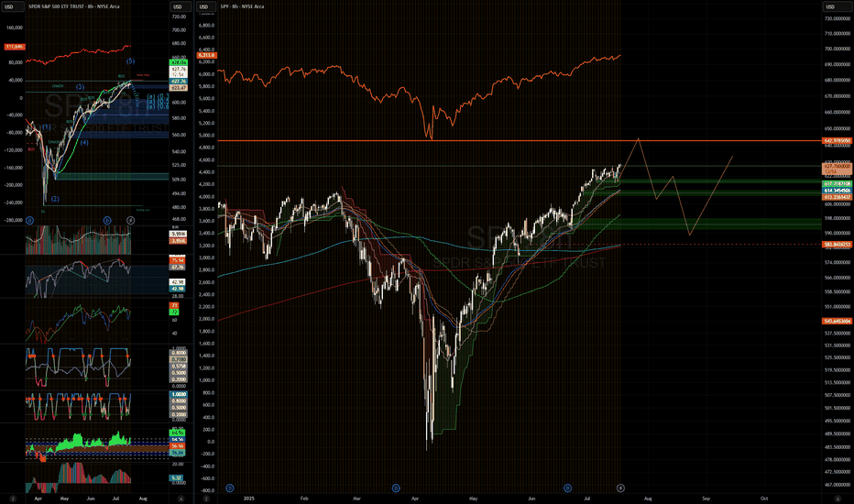854x504 pixels.
Task: Select Elliott wave label (5) on left chart
Action: 131,61
